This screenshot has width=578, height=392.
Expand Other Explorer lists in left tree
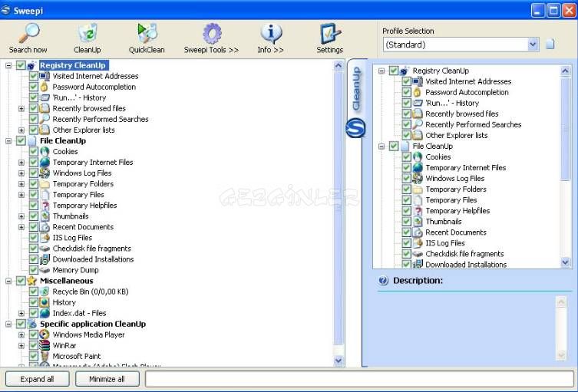(21, 130)
